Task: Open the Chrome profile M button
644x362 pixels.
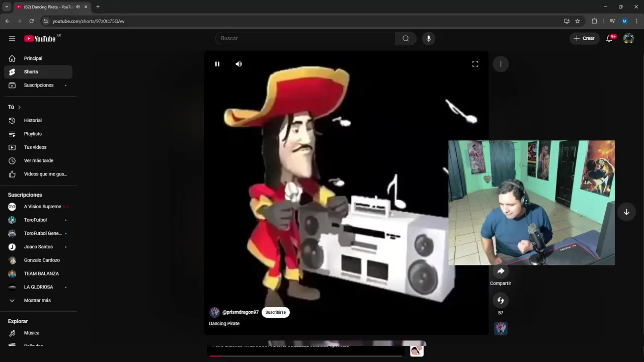Action: pos(624,21)
